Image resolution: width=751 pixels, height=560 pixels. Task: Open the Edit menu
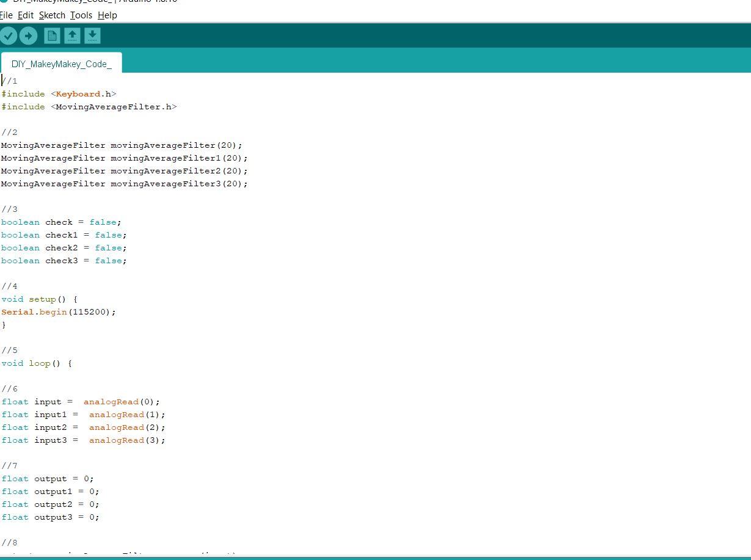tap(26, 15)
